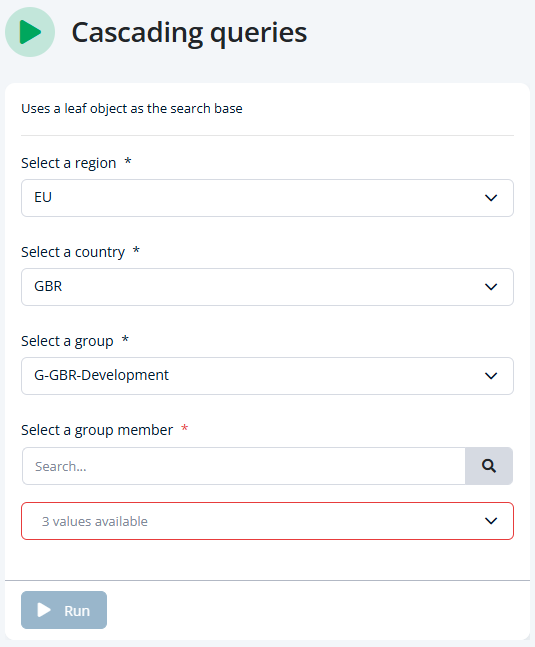Open the region dropdown showing EU
The width and height of the screenshot is (535, 647).
267,198
